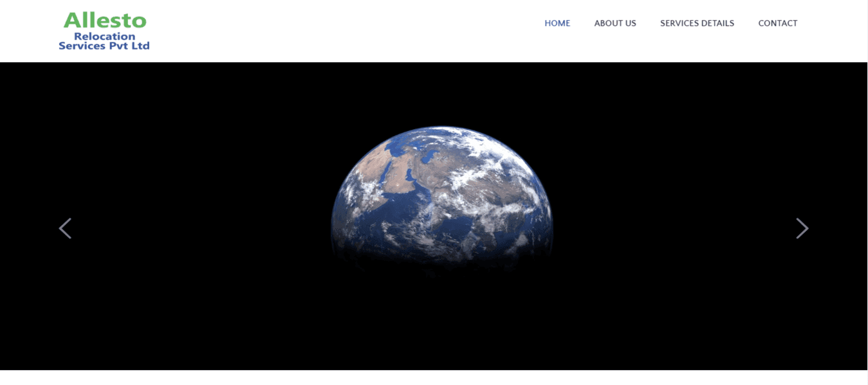Select the highlighted blue HOME tab
The height and width of the screenshot is (385, 868).
click(557, 23)
